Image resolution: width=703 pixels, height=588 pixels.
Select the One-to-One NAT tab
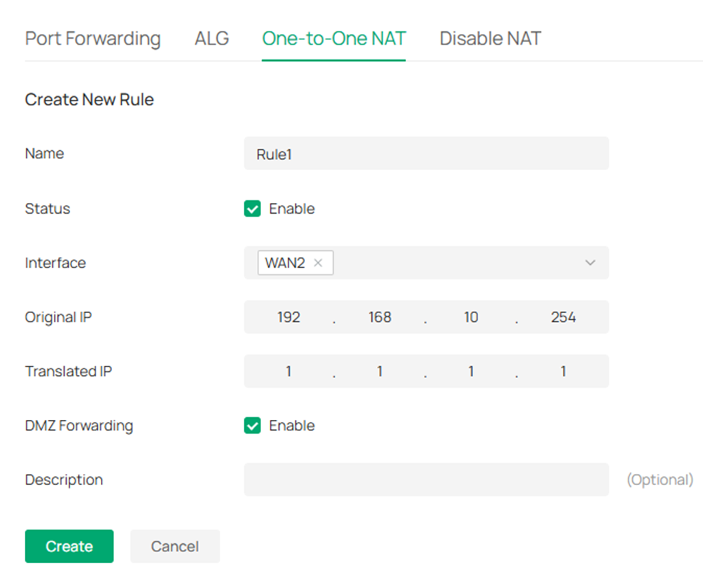coord(334,38)
